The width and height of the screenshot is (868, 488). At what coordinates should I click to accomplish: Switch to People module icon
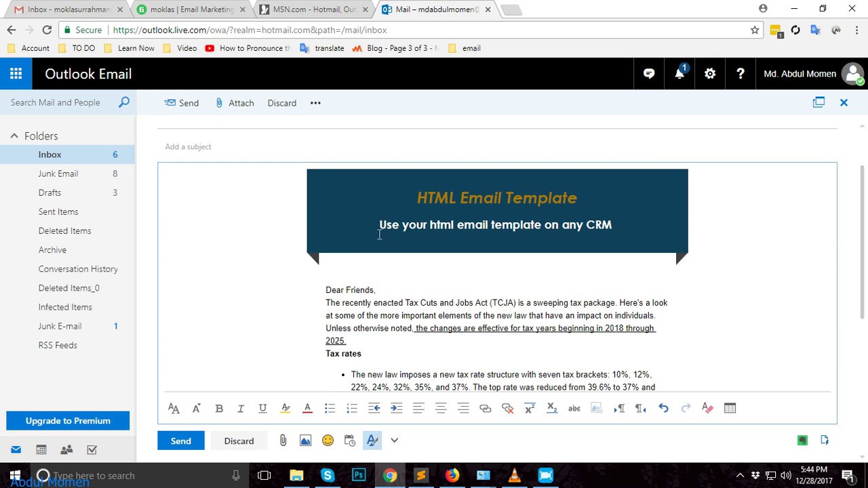(x=66, y=449)
